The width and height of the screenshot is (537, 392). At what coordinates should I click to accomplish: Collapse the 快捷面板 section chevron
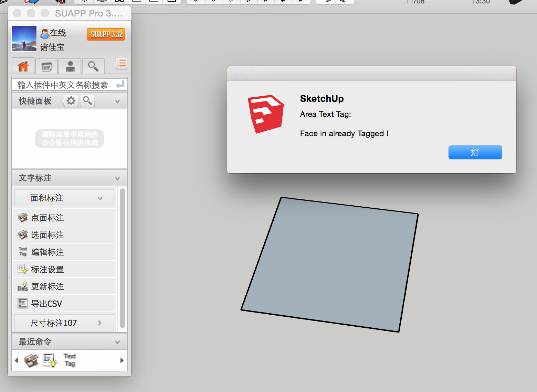click(117, 101)
